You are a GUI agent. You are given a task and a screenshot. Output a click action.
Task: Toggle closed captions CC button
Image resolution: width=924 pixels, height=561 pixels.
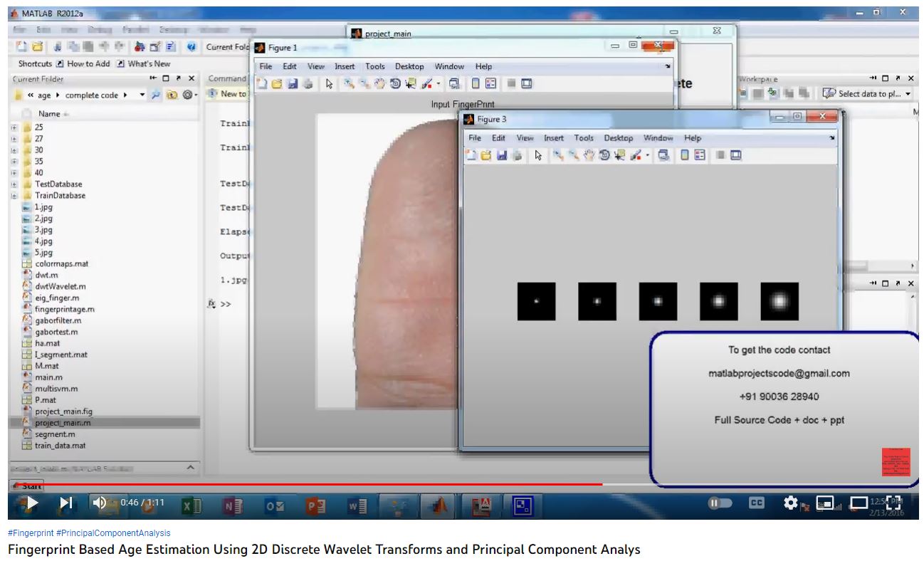click(757, 503)
